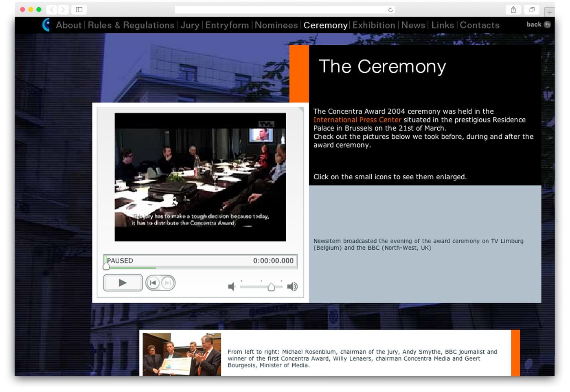Image resolution: width=570 pixels, height=392 pixels.
Task: Go back using the back arrow icon
Action: [547, 24]
